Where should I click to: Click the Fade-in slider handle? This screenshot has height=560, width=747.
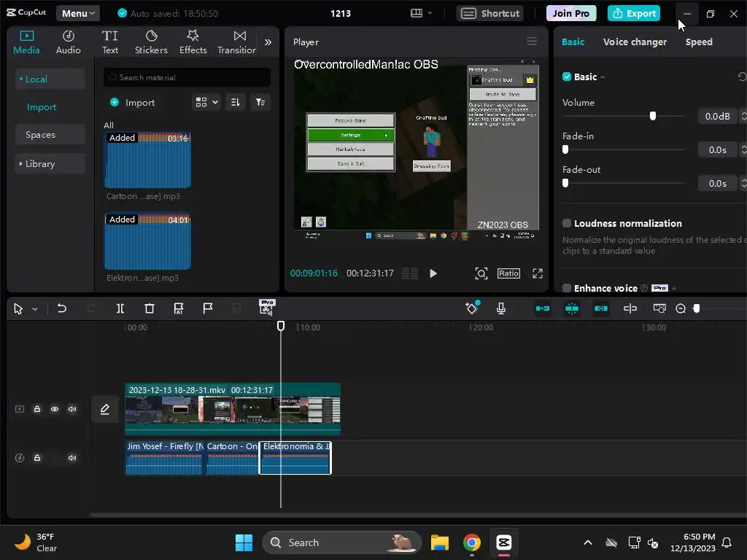coord(565,149)
